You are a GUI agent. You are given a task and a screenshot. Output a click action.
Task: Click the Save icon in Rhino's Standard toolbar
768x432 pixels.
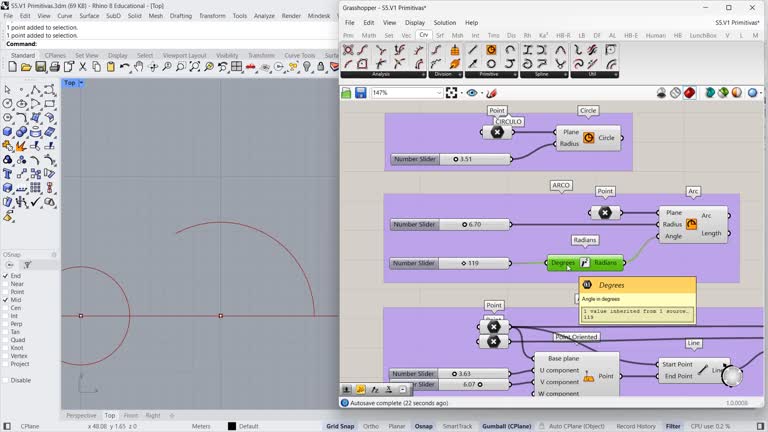tap(40, 67)
